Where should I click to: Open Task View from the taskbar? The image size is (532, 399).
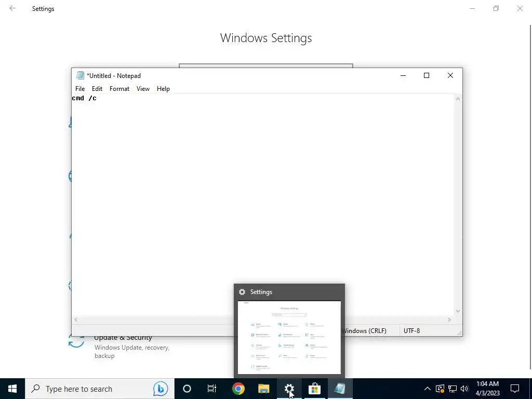pos(212,389)
